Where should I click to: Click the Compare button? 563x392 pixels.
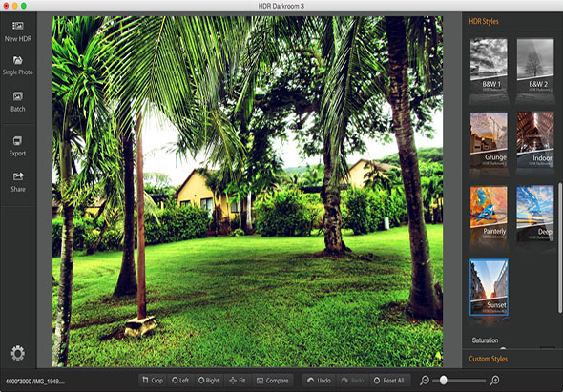pos(273,381)
